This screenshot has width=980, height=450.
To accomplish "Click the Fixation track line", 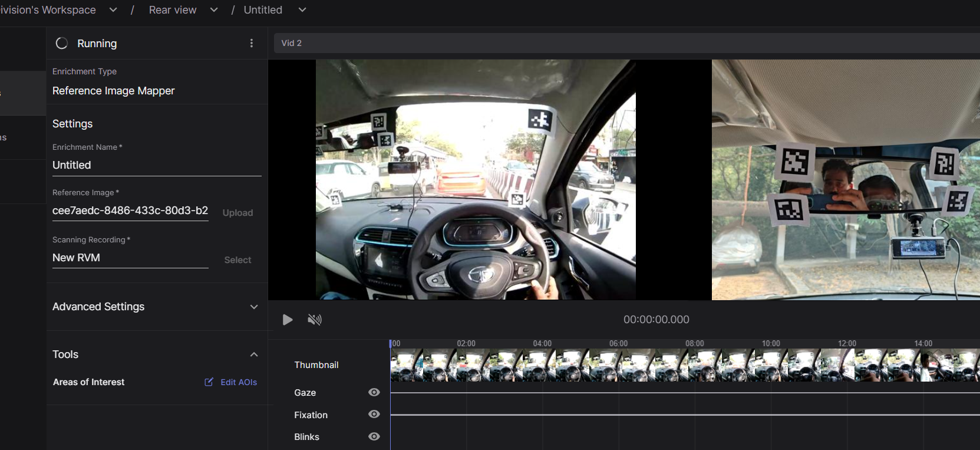I will pyautogui.click(x=685, y=415).
